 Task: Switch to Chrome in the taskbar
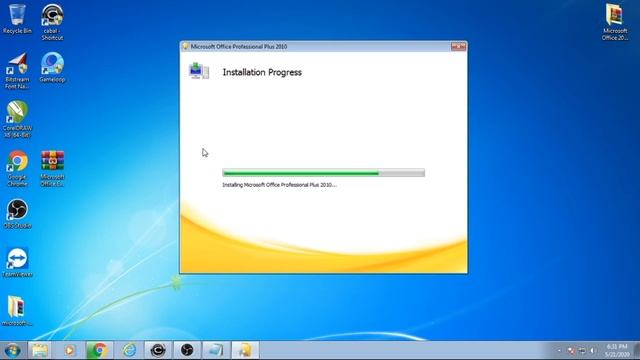[x=99, y=350]
